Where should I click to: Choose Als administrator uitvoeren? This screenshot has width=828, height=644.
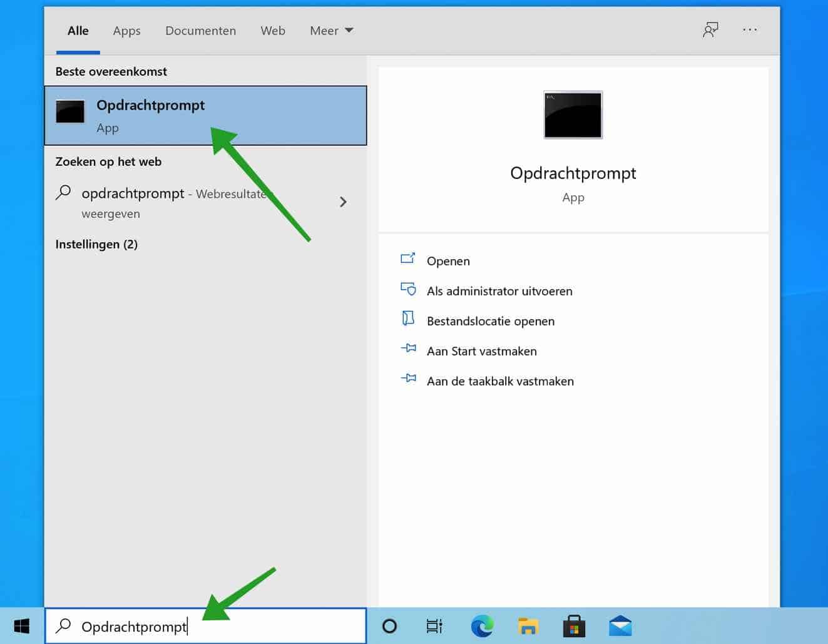tap(499, 291)
